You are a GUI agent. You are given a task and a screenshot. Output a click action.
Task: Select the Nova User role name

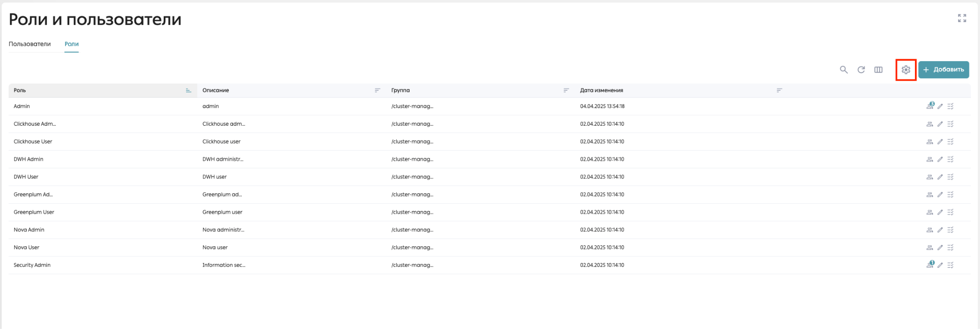(x=26, y=248)
